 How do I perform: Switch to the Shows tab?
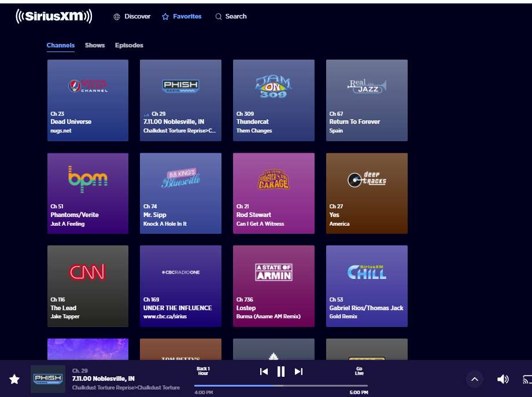coord(95,45)
